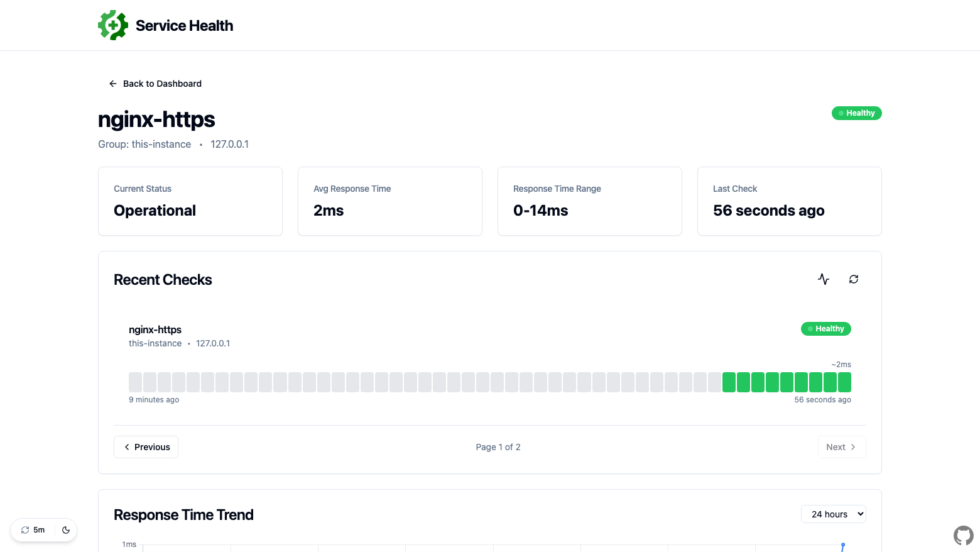This screenshot has width=980, height=552.
Task: Select the latest green check bar
Action: pos(844,382)
